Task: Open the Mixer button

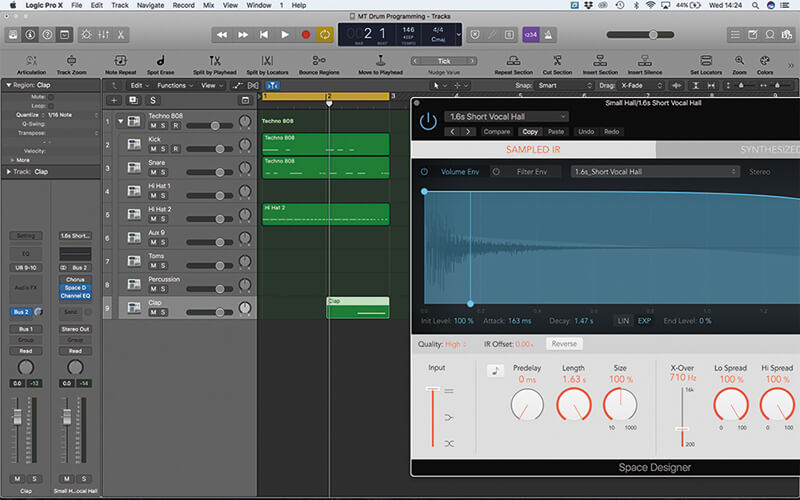Action: click(x=104, y=35)
